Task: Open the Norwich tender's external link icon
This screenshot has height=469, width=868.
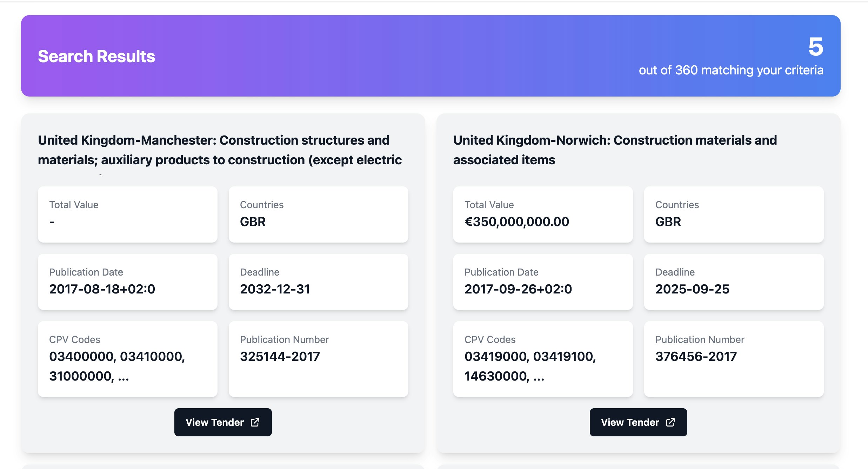Action: tap(670, 422)
